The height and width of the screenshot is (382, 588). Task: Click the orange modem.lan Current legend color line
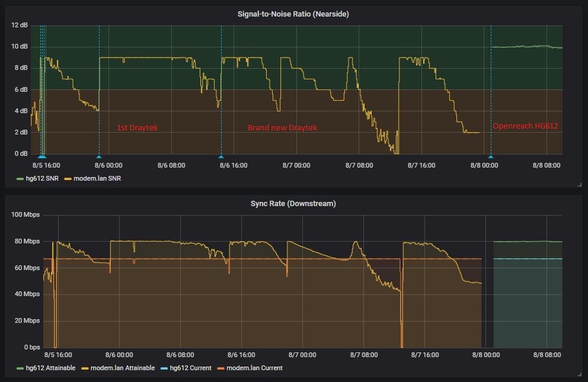[x=221, y=368]
